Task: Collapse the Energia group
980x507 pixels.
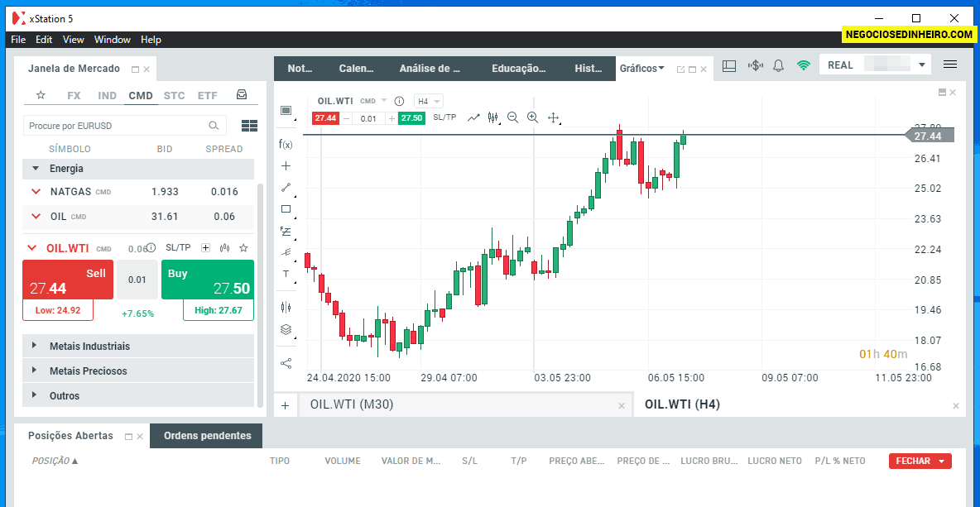Action: pos(36,169)
